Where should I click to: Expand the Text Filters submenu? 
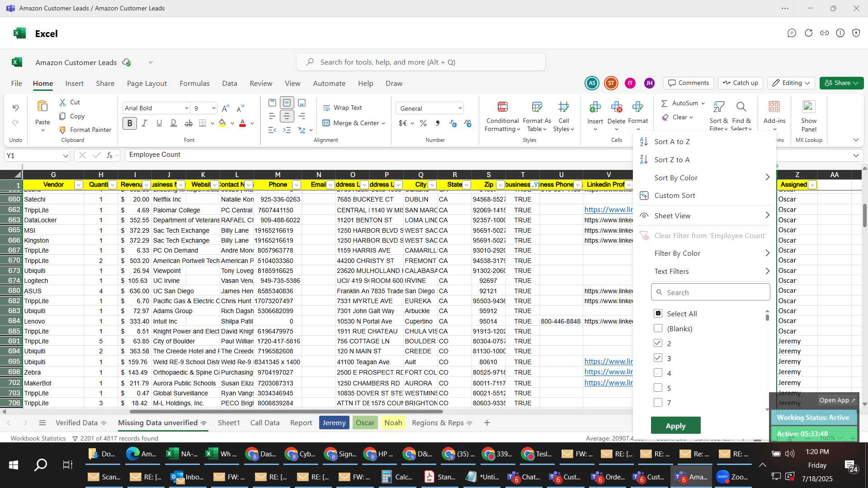point(767,271)
